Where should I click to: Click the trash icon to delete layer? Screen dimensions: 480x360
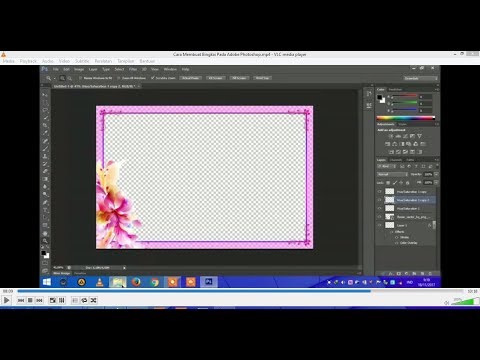(430, 273)
